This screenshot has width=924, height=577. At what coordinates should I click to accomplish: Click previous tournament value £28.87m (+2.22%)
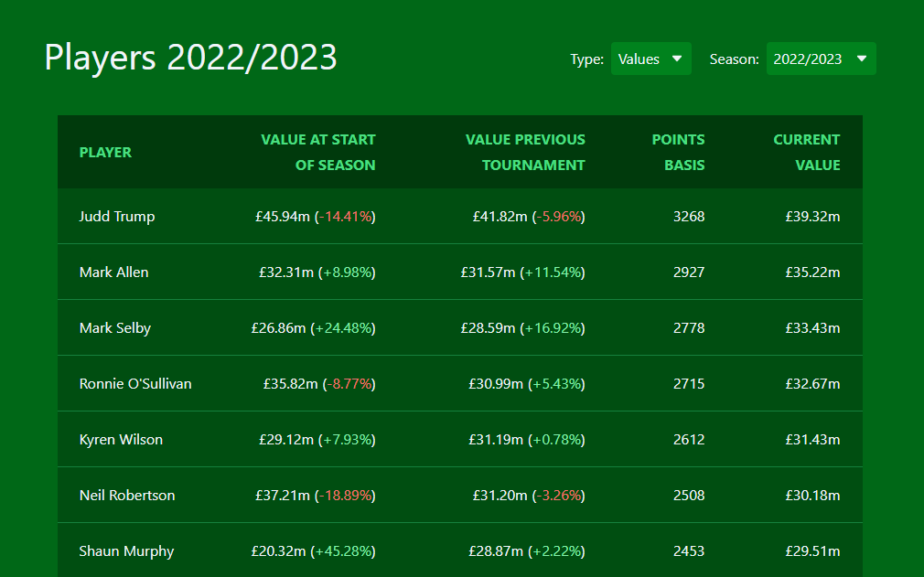pyautogui.click(x=527, y=551)
